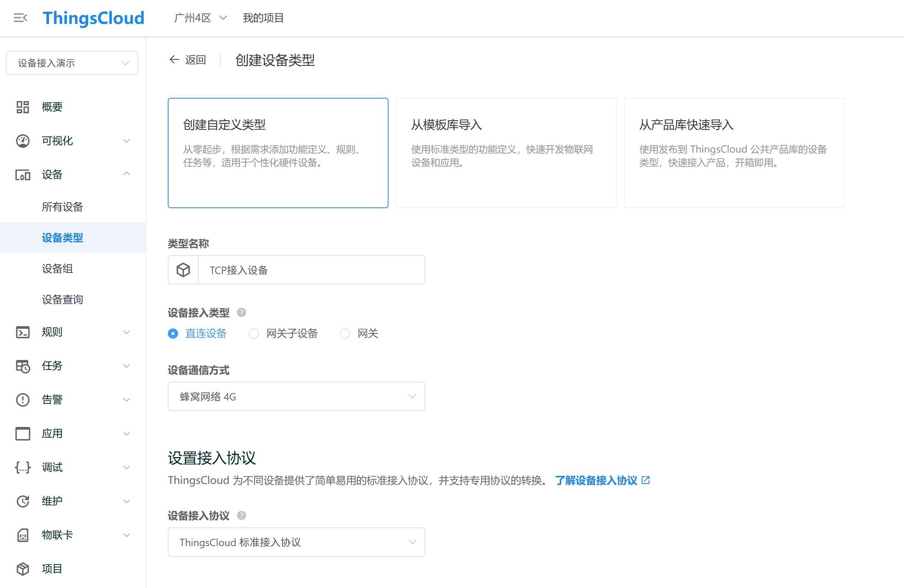Screen dimensions: 904x588
Task: Open 设备查询 submenu item
Action: (x=62, y=299)
